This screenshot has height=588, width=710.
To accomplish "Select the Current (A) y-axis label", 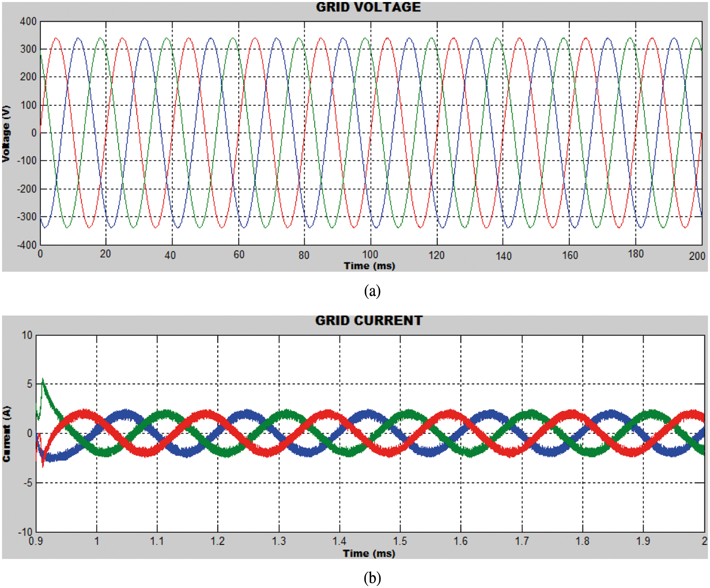I will point(6,434).
